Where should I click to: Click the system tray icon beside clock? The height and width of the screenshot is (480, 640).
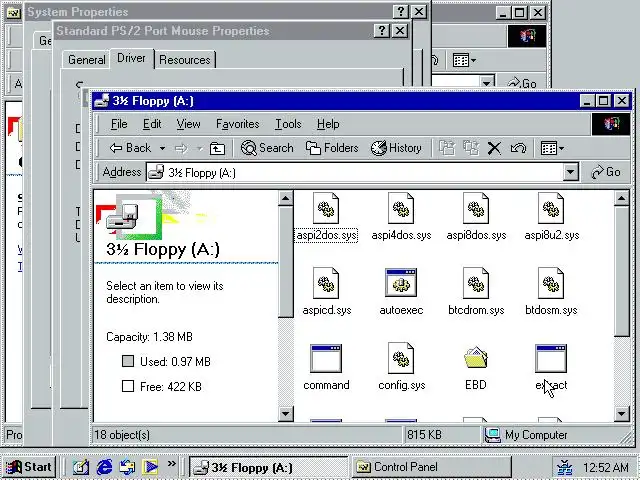coord(565,468)
